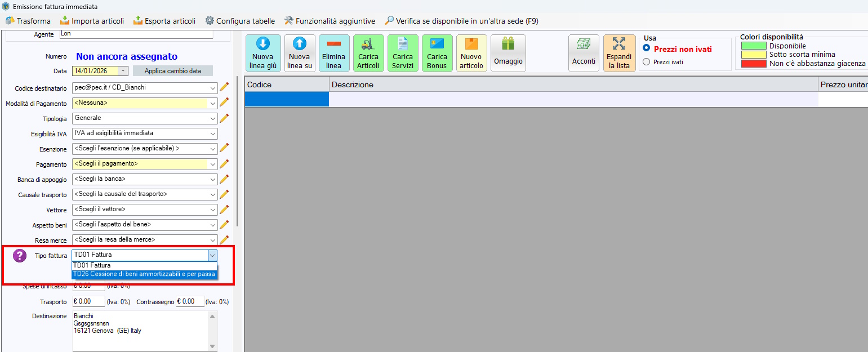This screenshot has height=352, width=868.
Task: Open the Modalità di Pagamento dropdown
Action: click(212, 103)
